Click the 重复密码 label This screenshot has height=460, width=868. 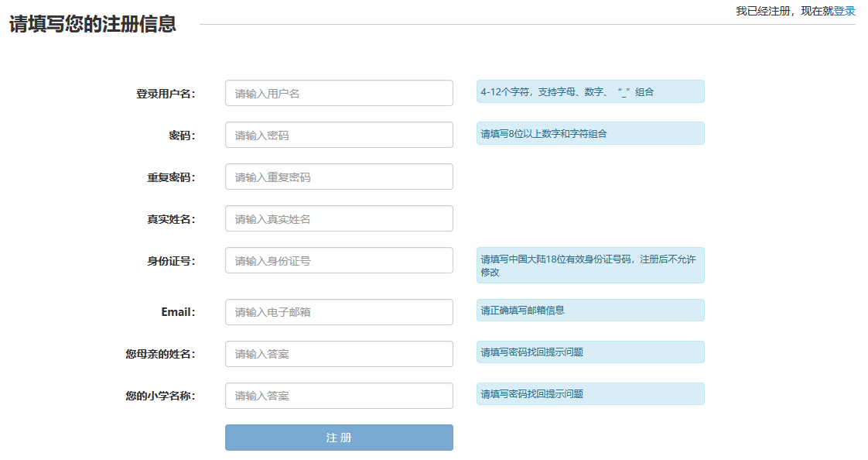coord(171,177)
